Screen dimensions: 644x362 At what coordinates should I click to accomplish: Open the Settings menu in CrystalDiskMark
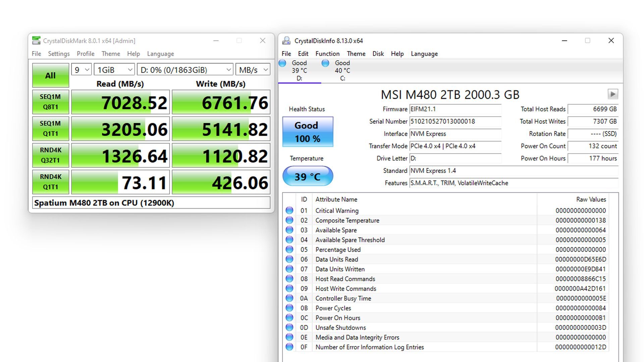point(59,54)
